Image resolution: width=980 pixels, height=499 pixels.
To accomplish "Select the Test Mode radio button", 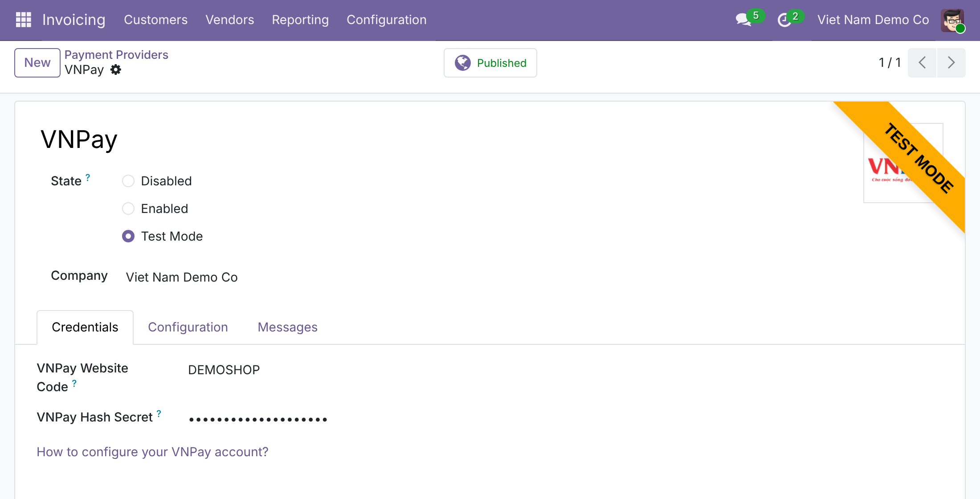I will tap(128, 236).
